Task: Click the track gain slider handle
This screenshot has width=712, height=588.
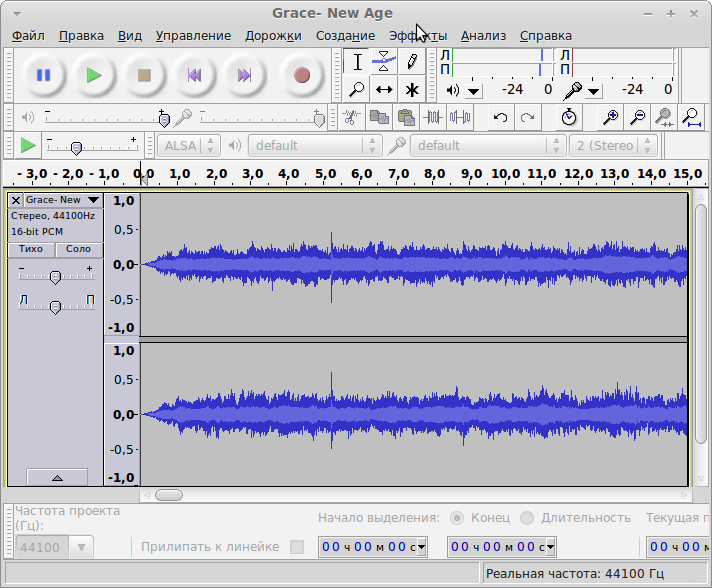Action: pos(55,277)
